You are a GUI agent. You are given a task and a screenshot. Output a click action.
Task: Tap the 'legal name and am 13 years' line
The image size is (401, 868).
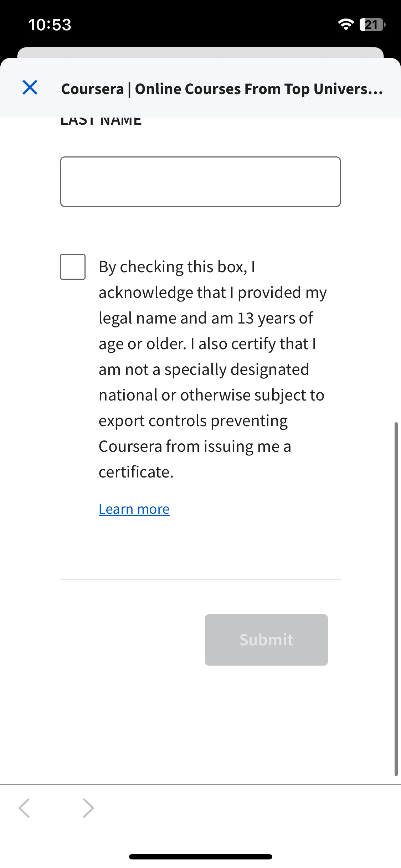[206, 318]
